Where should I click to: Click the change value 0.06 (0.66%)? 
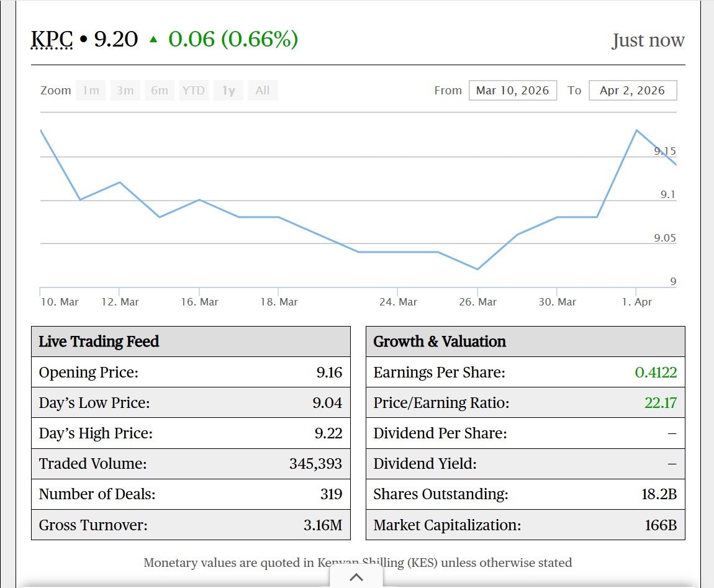pyautogui.click(x=233, y=39)
